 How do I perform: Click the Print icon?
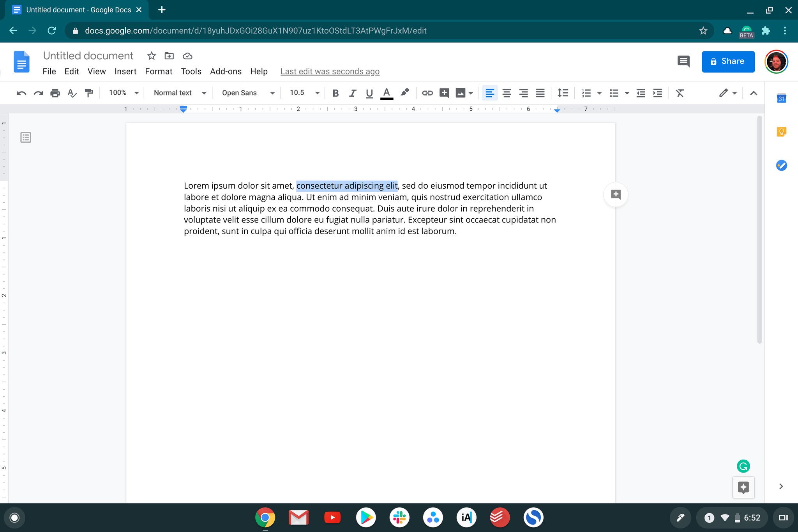coord(55,93)
